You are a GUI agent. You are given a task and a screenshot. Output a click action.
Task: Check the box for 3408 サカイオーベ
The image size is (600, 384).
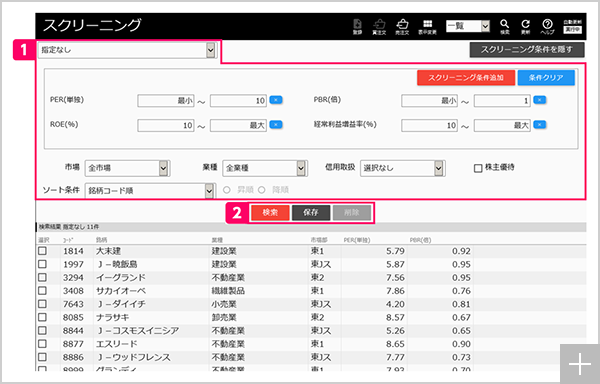(42, 291)
